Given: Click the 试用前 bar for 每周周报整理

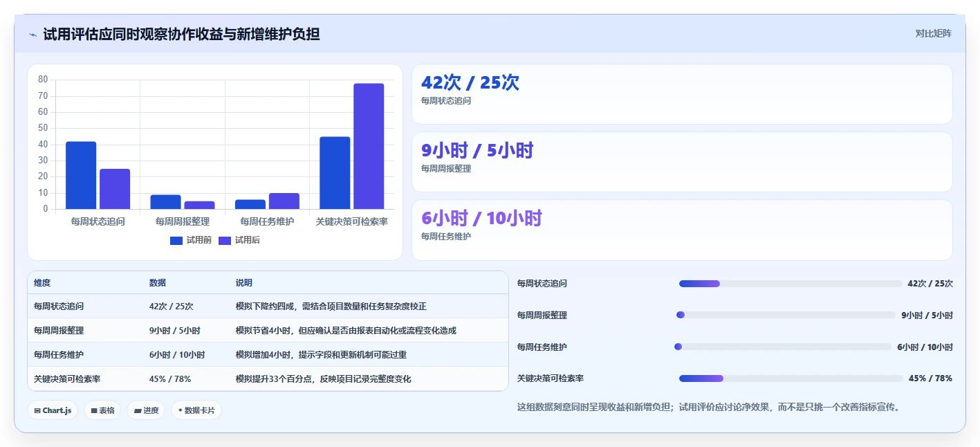Looking at the screenshot, I should [x=165, y=201].
